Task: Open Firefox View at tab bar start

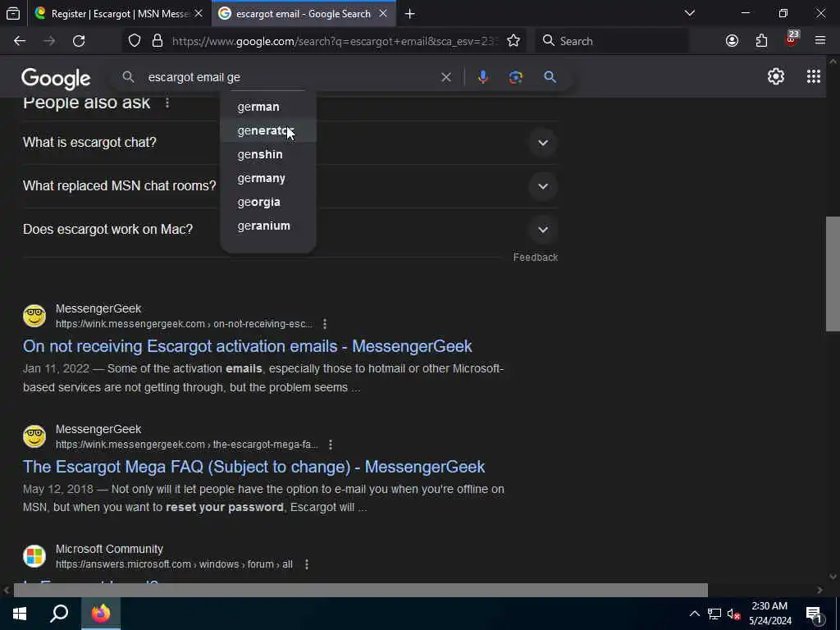Action: pyautogui.click(x=13, y=14)
